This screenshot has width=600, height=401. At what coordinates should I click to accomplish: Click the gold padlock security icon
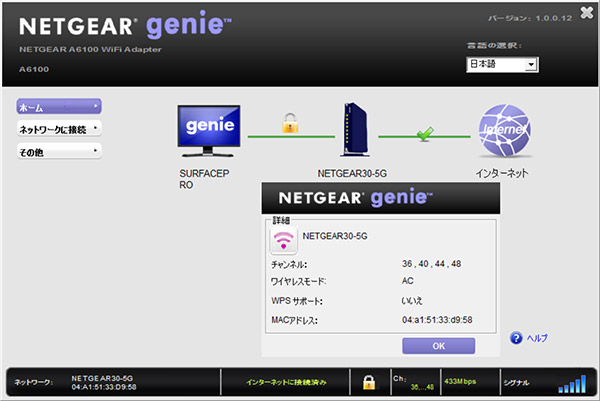pos(290,124)
